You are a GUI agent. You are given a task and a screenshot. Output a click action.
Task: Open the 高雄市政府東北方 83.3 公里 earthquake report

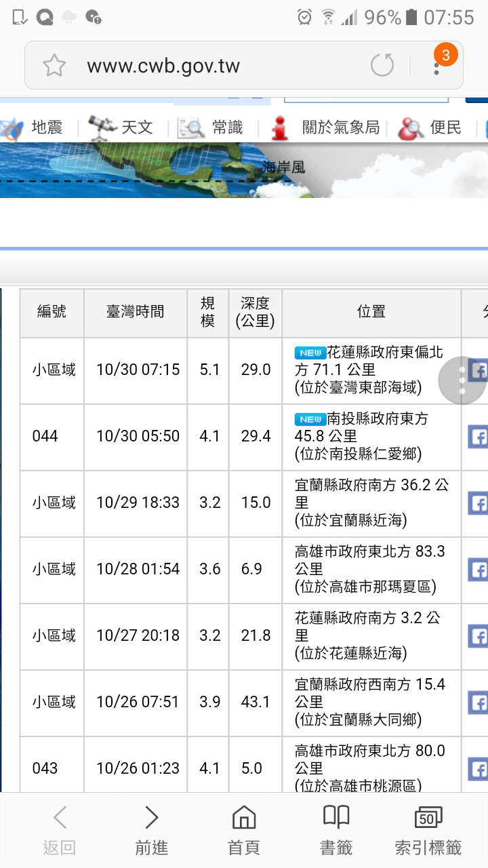point(370,569)
